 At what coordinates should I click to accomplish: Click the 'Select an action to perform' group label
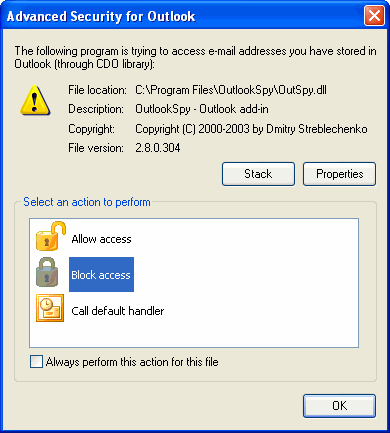[x=87, y=202]
